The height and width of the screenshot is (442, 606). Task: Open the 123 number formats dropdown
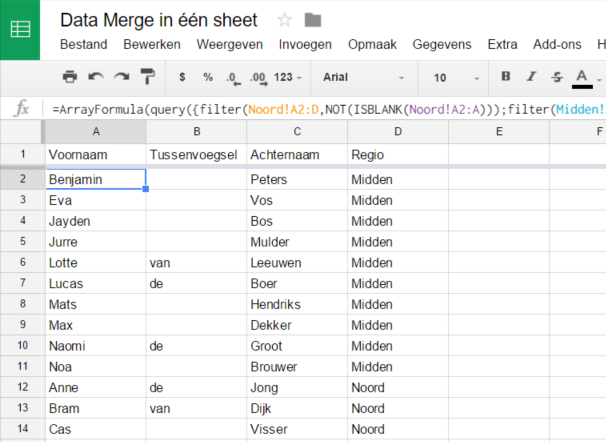tap(287, 77)
